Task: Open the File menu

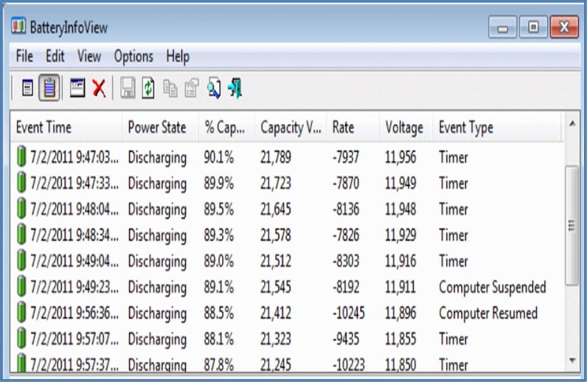Action: click(x=25, y=56)
